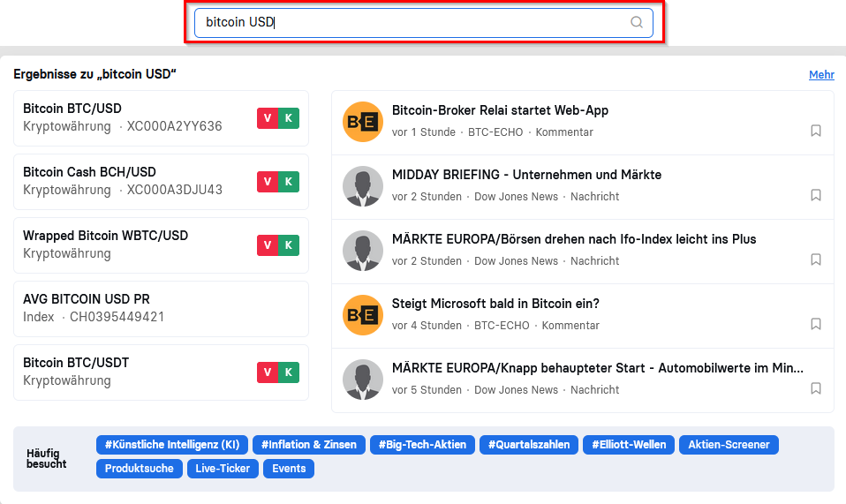
Task: Open article Knapp behaupteter Start - Automobilwerte
Action: click(597, 368)
